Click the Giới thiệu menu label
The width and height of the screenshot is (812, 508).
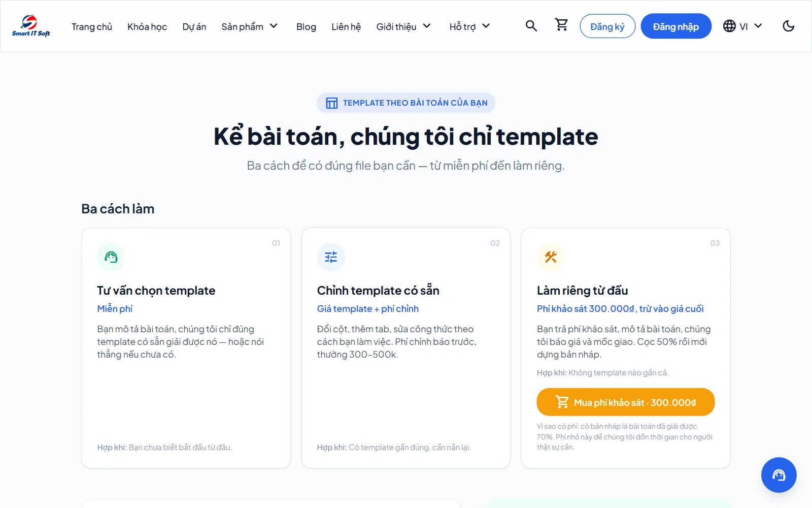(x=396, y=26)
